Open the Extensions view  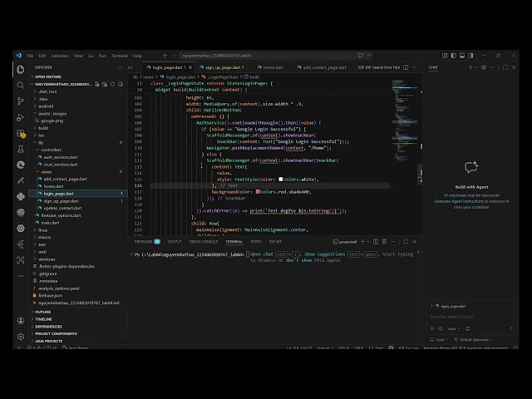pyautogui.click(x=21, y=133)
